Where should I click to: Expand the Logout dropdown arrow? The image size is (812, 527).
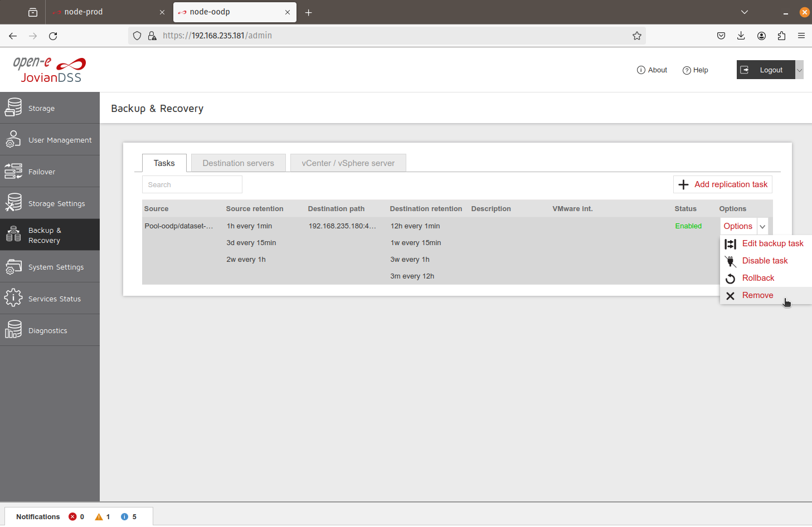(x=799, y=70)
